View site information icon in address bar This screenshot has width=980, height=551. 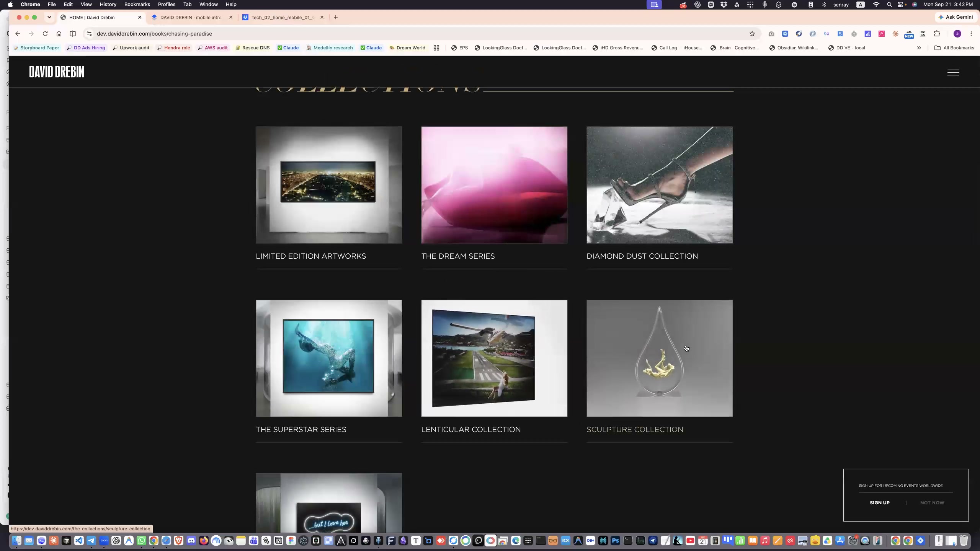click(x=89, y=34)
